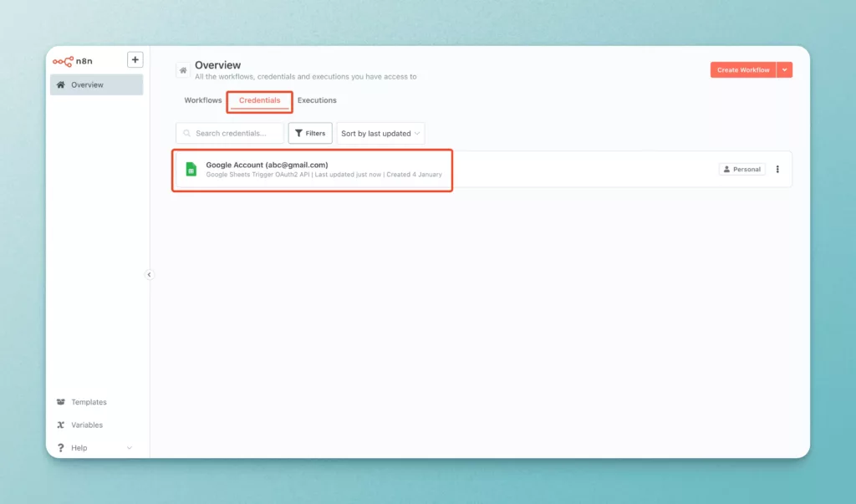The height and width of the screenshot is (504, 856).
Task: Collapse the sidebar with the chevron
Action: 149,275
